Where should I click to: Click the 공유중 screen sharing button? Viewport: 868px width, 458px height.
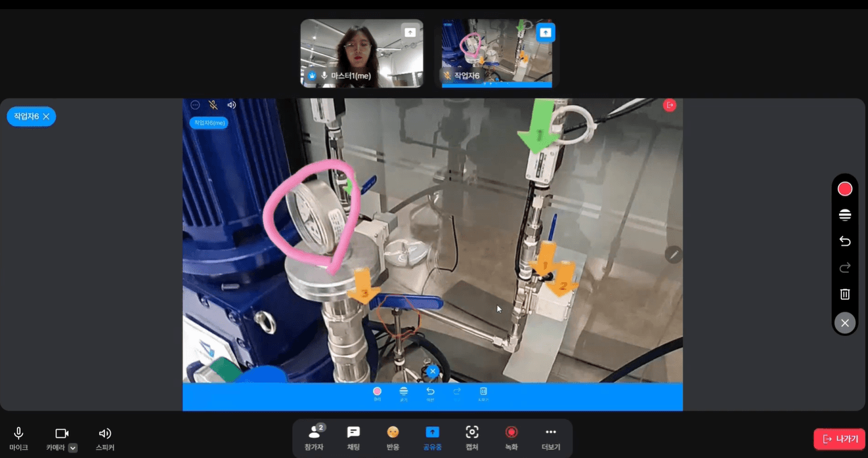tap(432, 438)
